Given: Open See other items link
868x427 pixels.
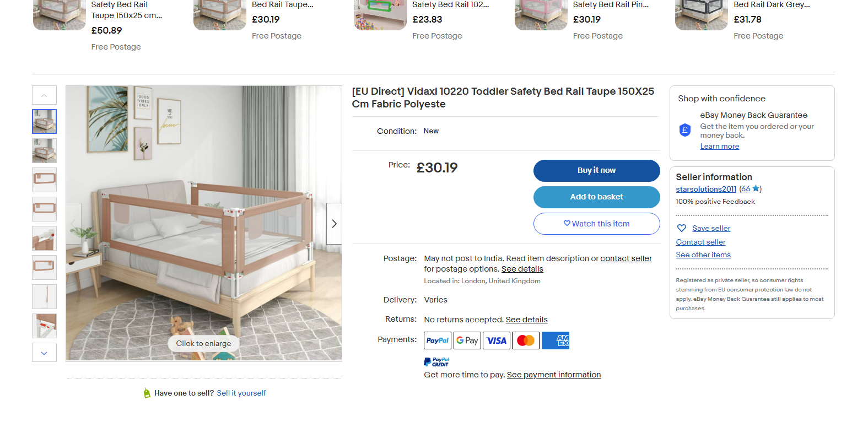Looking at the screenshot, I should click(703, 255).
